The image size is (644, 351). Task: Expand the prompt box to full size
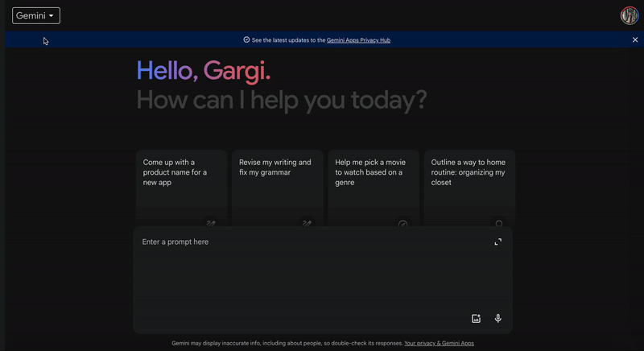point(497,242)
